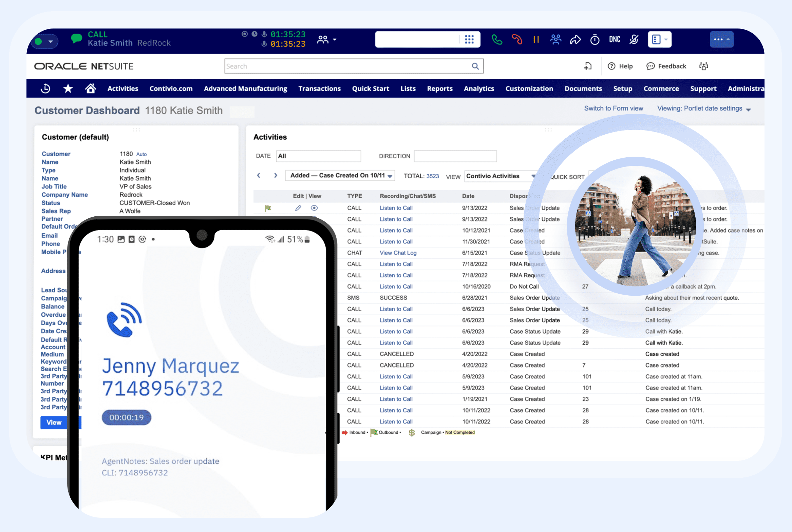The height and width of the screenshot is (532, 792).
Task: Click the Auto link next to customer 1180
Action: coord(142,154)
